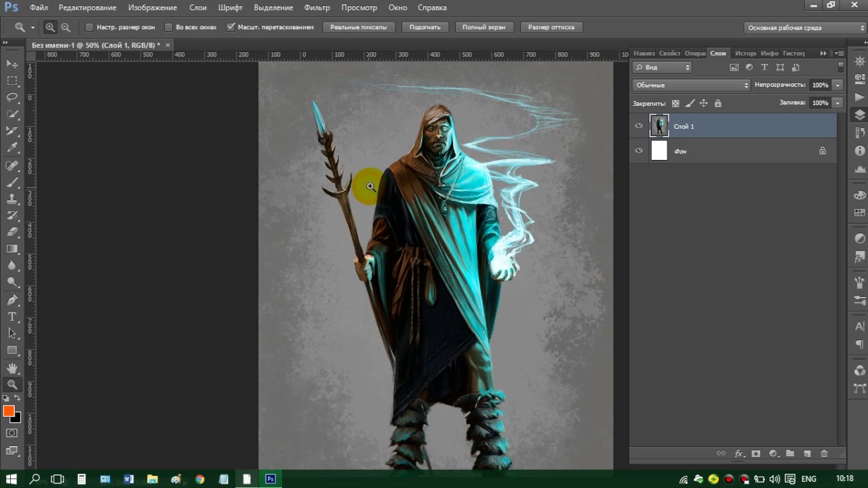868x488 pixels.
Task: Create a new layer group folder
Action: (x=790, y=453)
